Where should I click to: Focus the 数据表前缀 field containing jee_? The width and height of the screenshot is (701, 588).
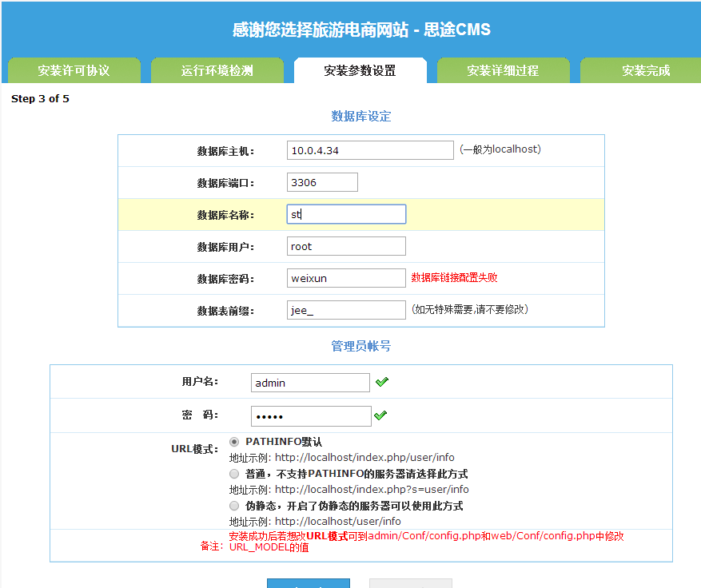346,310
